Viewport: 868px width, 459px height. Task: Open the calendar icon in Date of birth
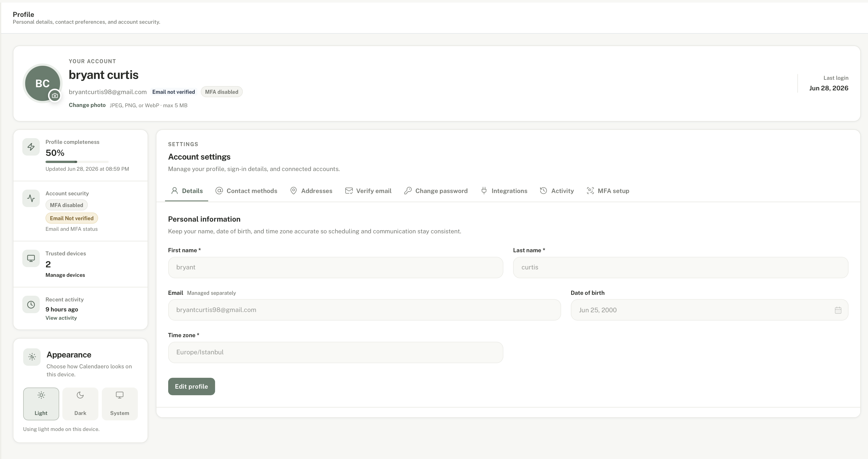click(838, 310)
